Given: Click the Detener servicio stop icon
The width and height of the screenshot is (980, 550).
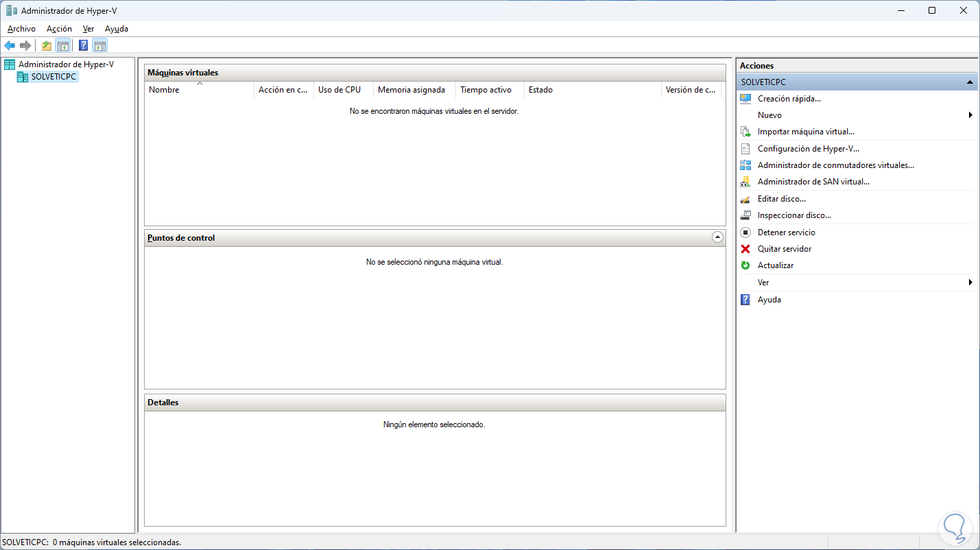Looking at the screenshot, I should click(x=745, y=232).
